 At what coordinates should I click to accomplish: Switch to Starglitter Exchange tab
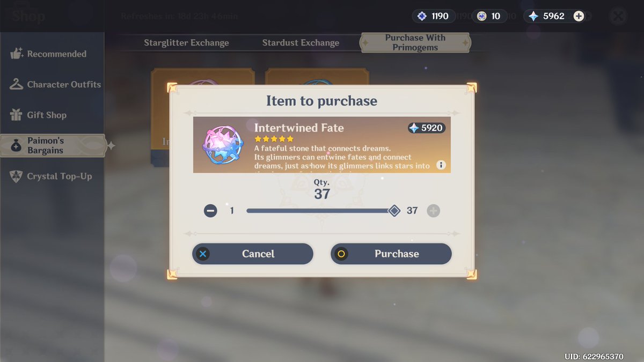click(x=186, y=43)
